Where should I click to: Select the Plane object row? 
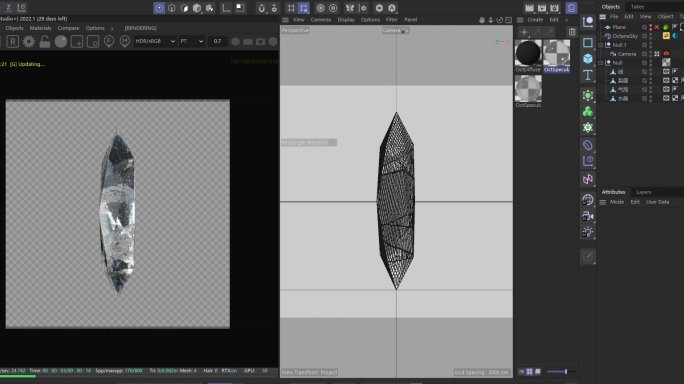(619, 27)
